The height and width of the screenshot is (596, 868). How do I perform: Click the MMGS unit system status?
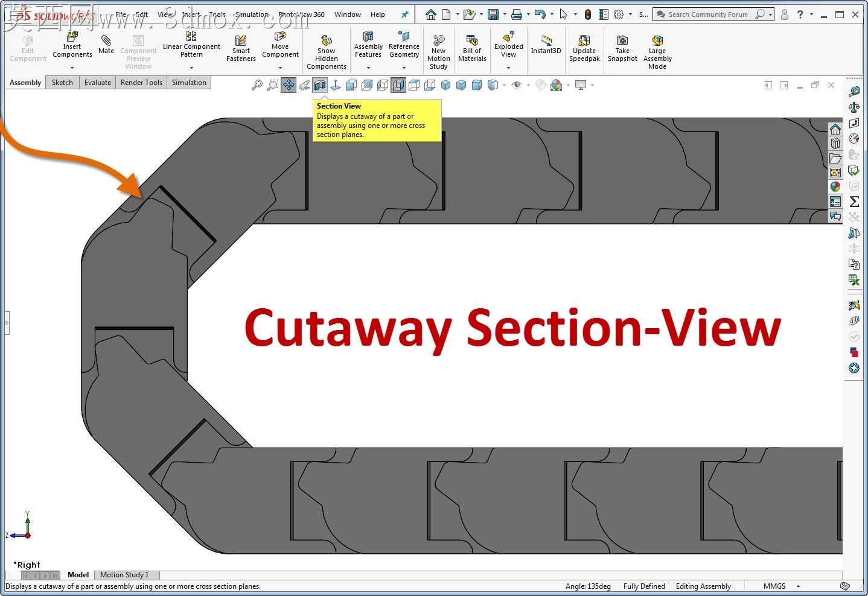point(774,586)
